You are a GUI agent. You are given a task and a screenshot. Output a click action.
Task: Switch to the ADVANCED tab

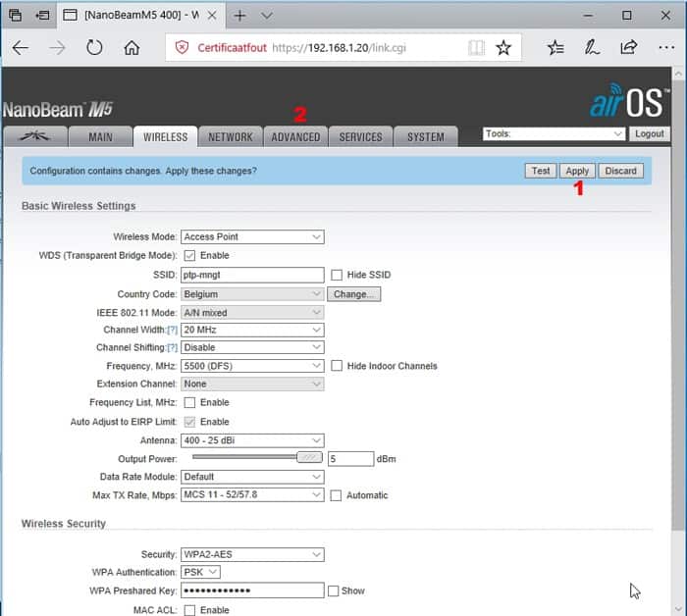295,136
